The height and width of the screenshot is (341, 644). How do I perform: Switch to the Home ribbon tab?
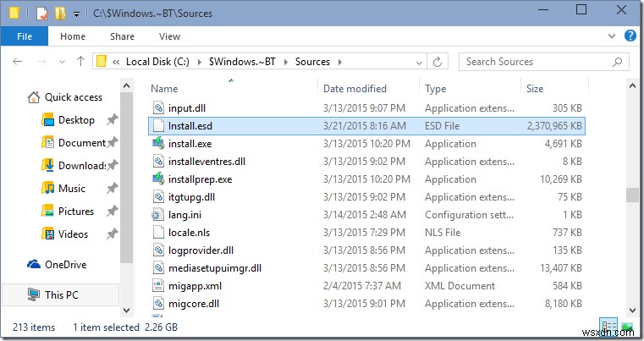coord(73,36)
